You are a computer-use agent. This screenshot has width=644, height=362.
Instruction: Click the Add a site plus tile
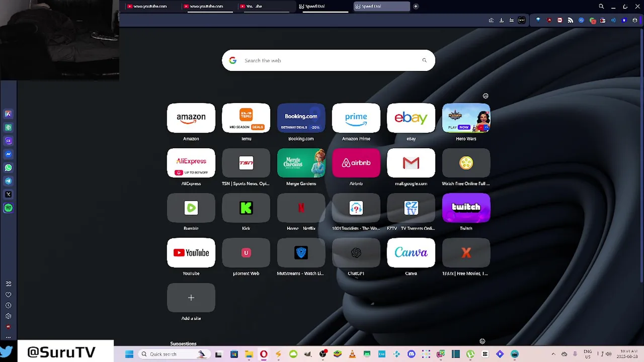[191, 298]
